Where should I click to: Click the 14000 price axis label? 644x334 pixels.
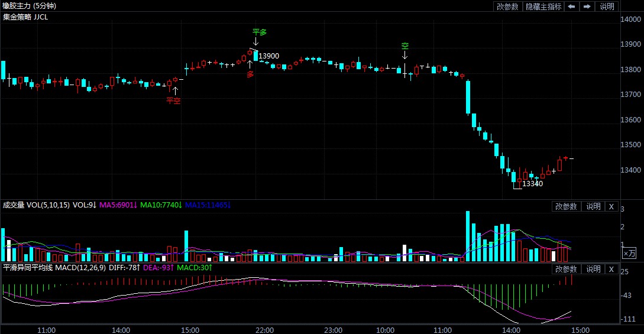[x=630, y=20]
